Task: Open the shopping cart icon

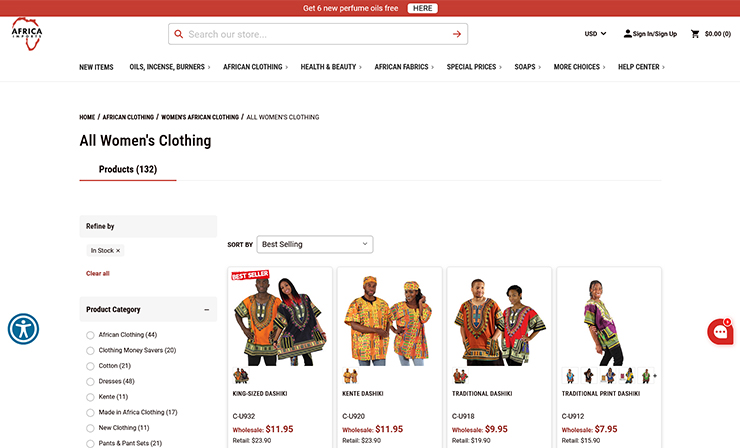Action: (695, 34)
